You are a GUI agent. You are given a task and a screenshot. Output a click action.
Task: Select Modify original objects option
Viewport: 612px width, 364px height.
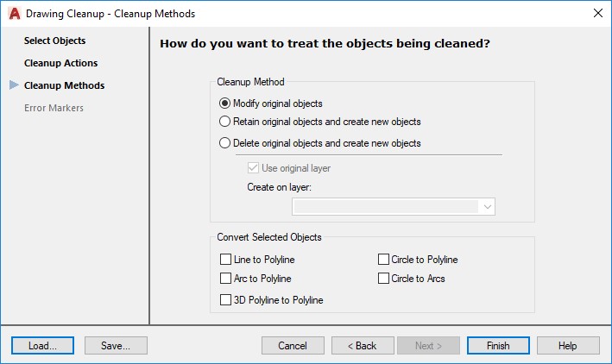tap(225, 104)
